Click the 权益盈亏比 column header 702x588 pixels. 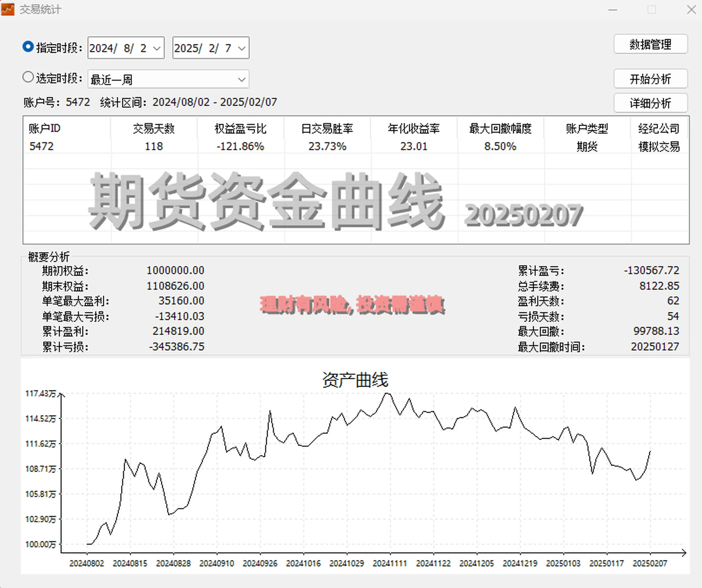click(240, 128)
